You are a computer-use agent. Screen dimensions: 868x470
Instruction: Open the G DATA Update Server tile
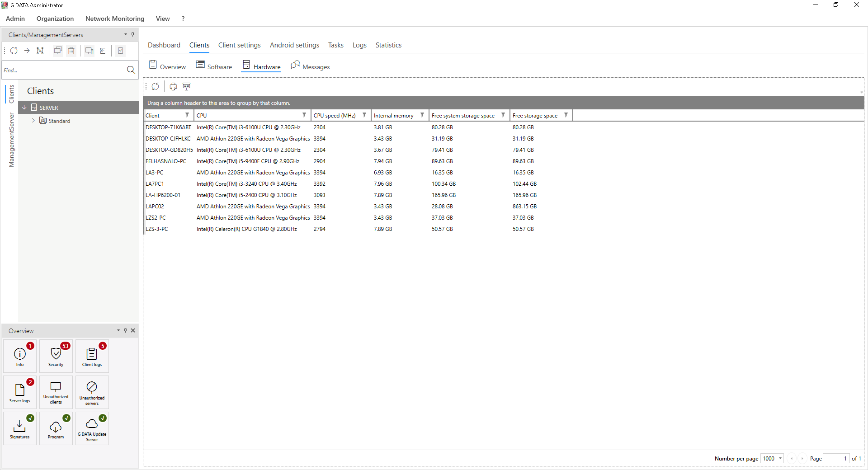point(92,428)
